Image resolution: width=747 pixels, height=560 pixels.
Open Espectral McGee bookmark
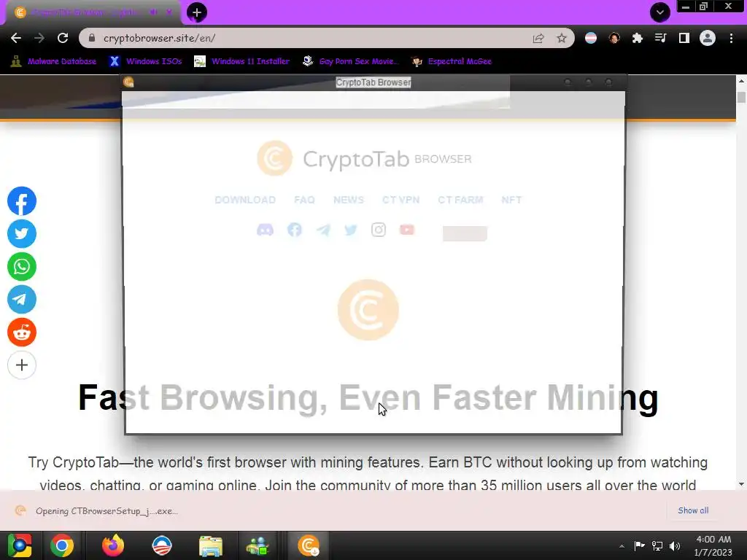451,61
